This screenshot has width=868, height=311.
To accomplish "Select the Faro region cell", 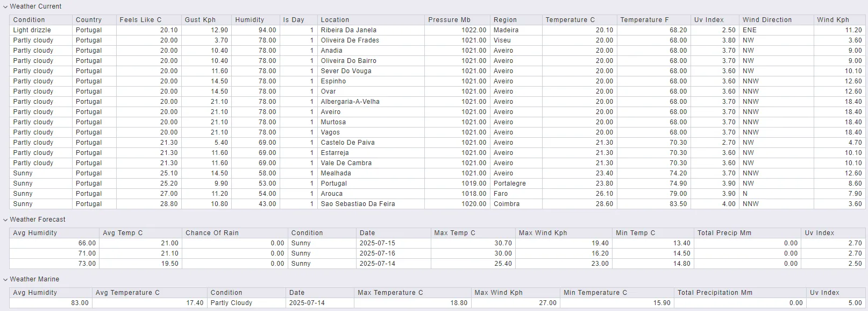I will click(516, 194).
